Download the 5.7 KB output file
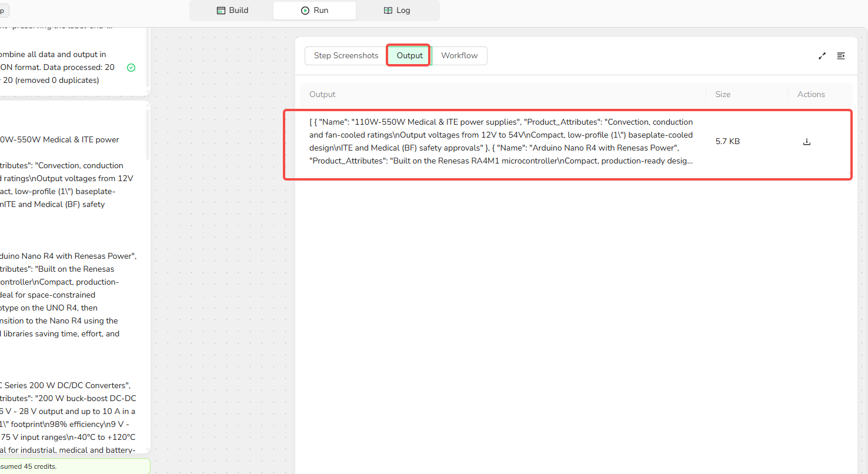The width and height of the screenshot is (868, 474). point(807,142)
